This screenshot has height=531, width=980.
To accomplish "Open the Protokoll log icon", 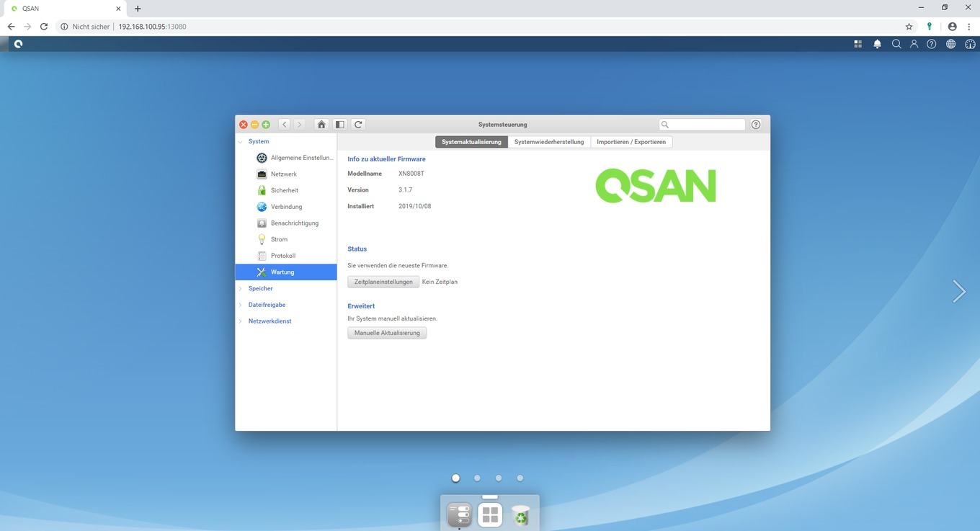I will coord(262,256).
